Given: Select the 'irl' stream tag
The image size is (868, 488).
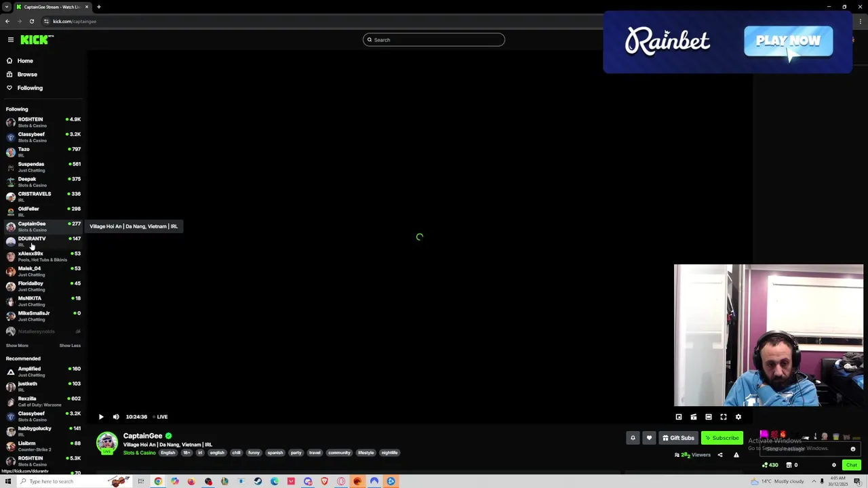Looking at the screenshot, I should tap(200, 453).
